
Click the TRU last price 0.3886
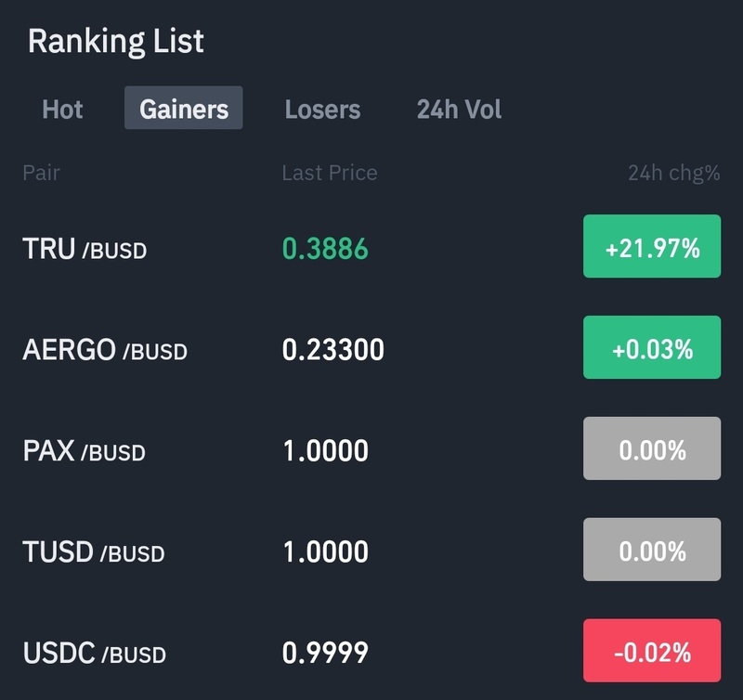(325, 248)
